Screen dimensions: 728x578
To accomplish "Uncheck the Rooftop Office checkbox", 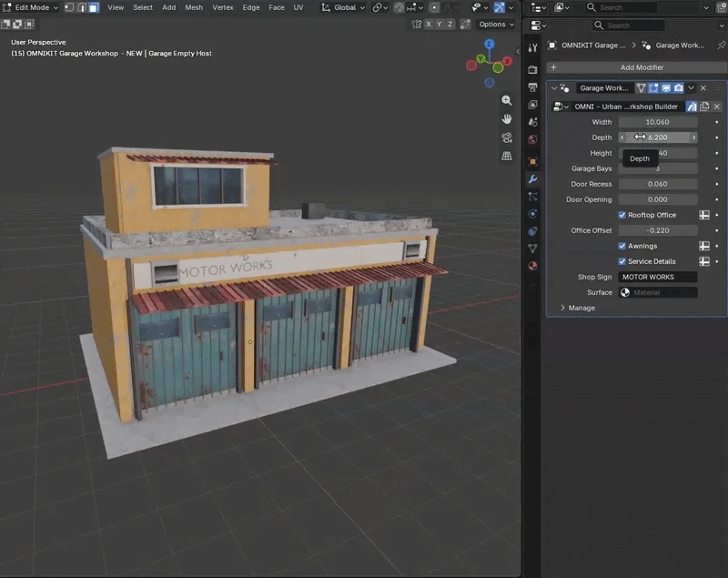I will click(x=622, y=215).
